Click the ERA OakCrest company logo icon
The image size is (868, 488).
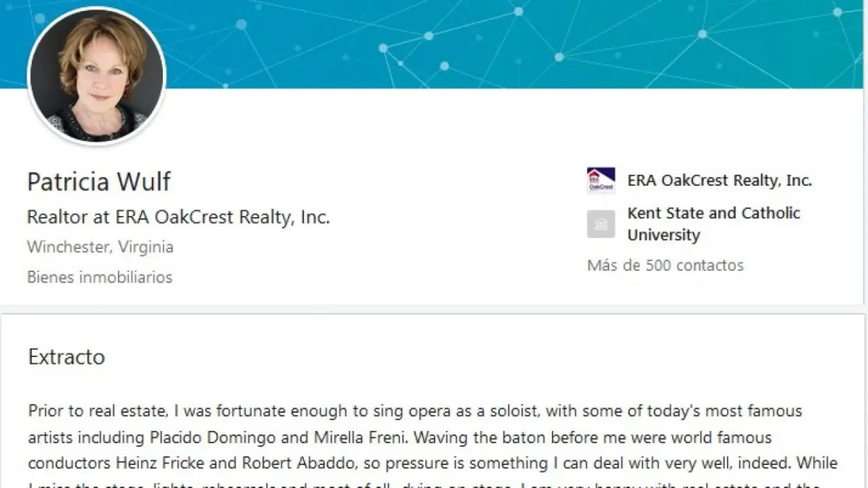601,180
